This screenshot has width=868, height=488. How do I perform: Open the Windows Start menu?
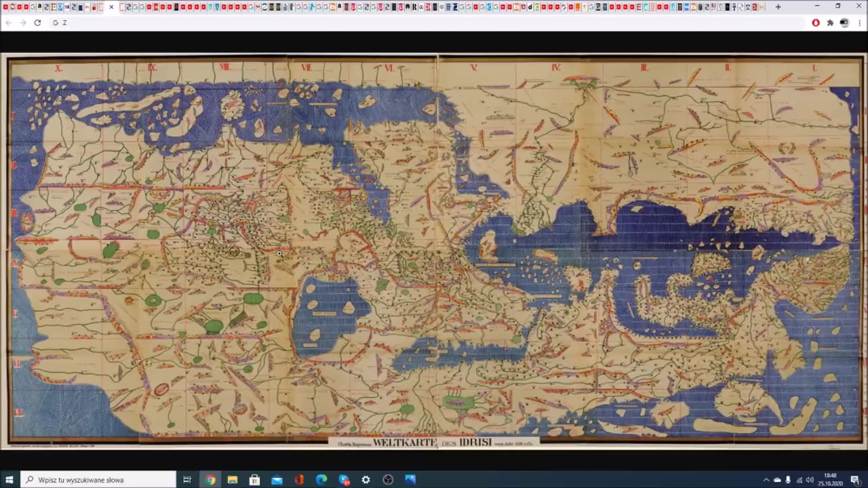click(x=9, y=480)
